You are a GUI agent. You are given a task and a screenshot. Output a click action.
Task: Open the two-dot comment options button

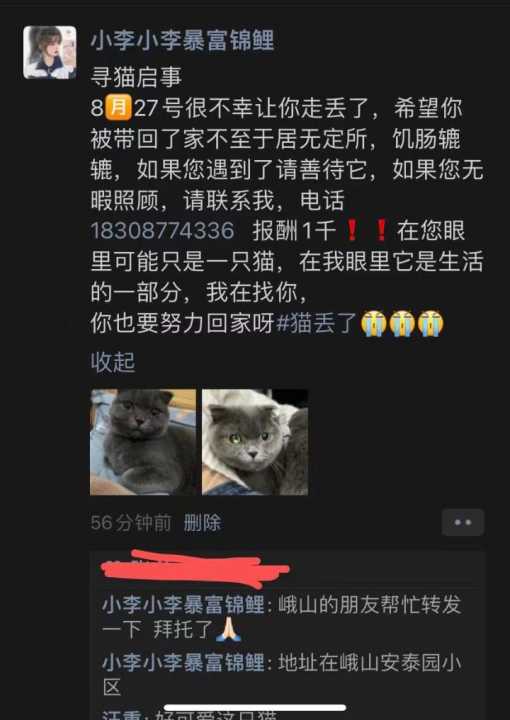pyautogui.click(x=463, y=522)
